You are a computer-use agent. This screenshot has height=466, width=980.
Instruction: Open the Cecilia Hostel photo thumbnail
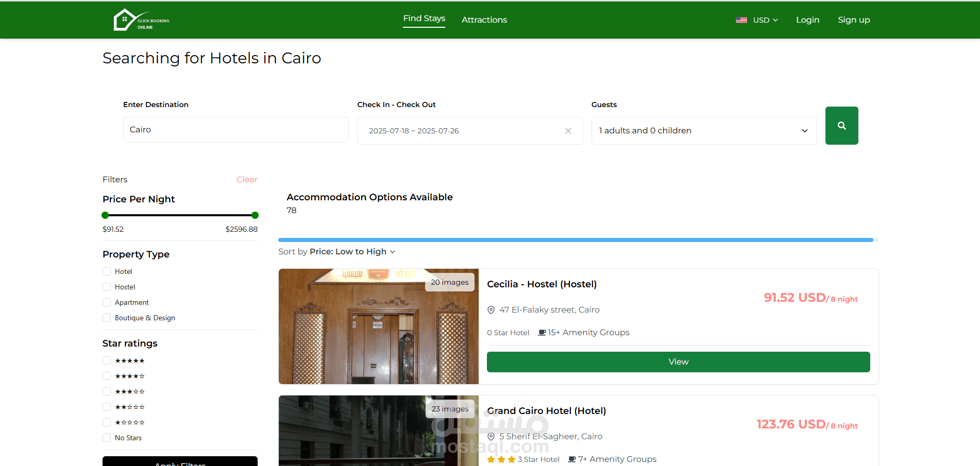tap(379, 326)
